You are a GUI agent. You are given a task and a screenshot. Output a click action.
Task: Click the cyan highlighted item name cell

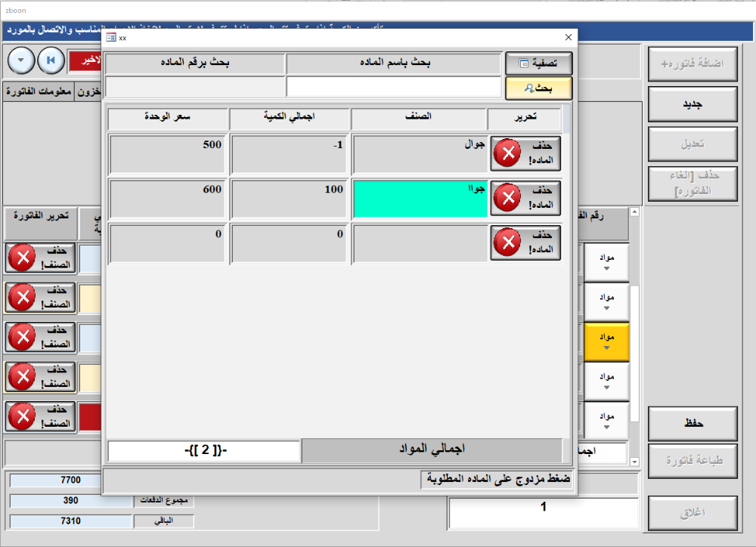[420, 198]
